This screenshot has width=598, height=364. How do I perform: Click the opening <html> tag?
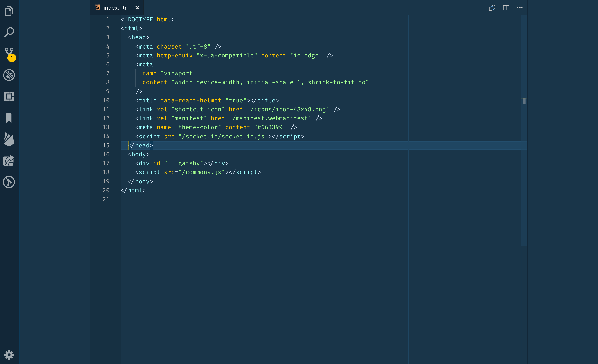tap(131, 28)
